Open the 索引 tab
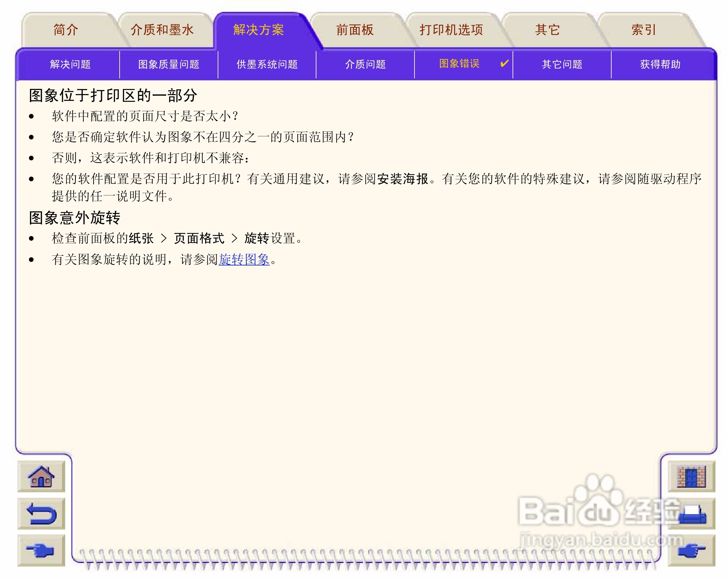Screen dimensions: 728x581 643,30
